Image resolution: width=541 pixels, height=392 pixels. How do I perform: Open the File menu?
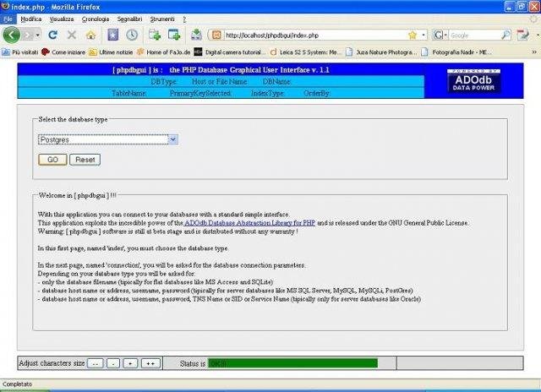tap(8, 19)
